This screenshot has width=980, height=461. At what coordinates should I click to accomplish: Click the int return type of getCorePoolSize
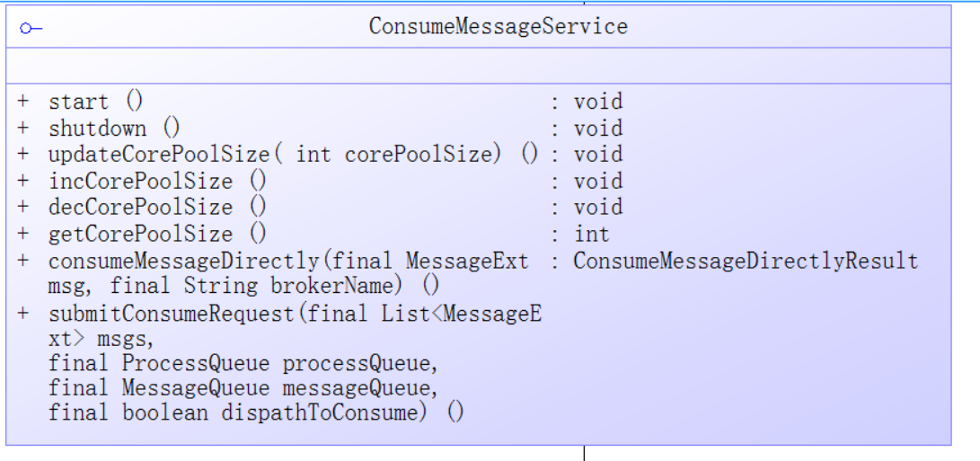pos(591,235)
